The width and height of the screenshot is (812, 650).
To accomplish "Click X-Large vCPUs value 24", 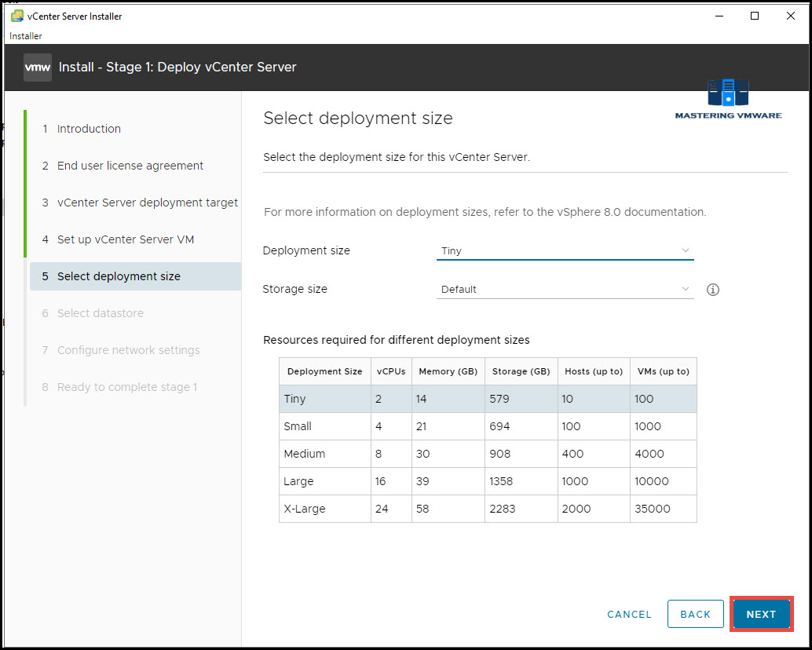I will pyautogui.click(x=382, y=509).
